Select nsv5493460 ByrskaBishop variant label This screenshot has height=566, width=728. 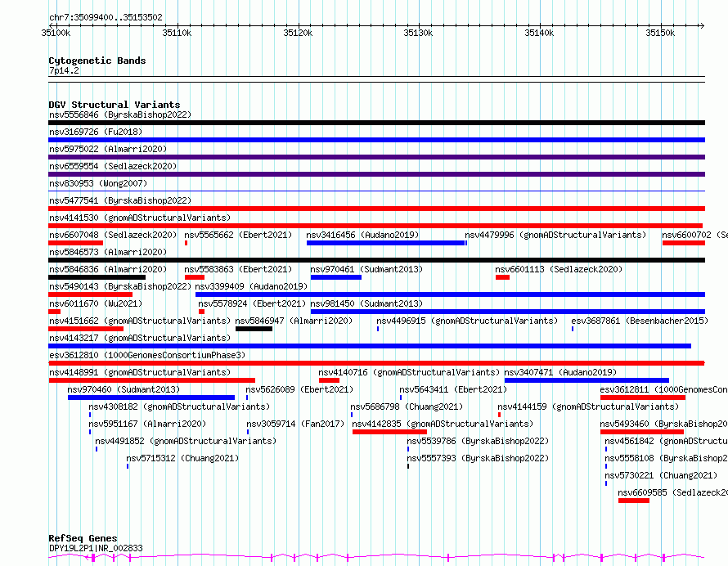point(664,424)
